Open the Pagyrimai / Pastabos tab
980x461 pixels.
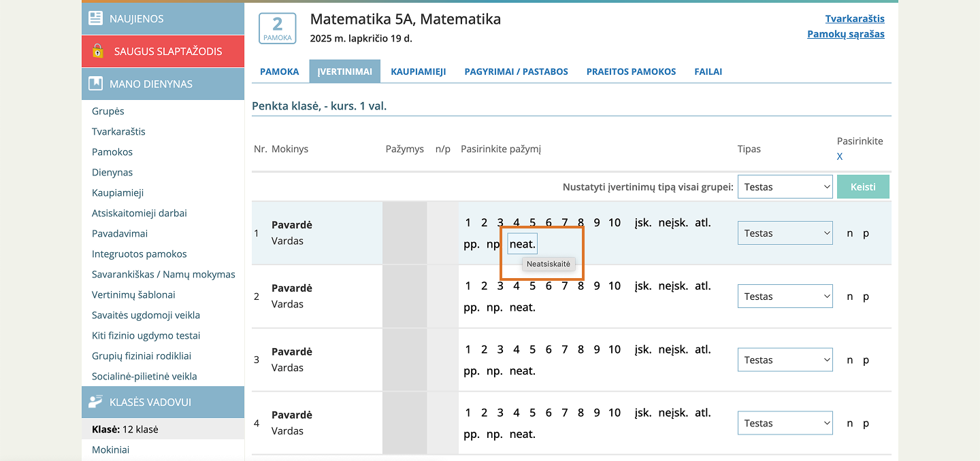pyautogui.click(x=516, y=71)
